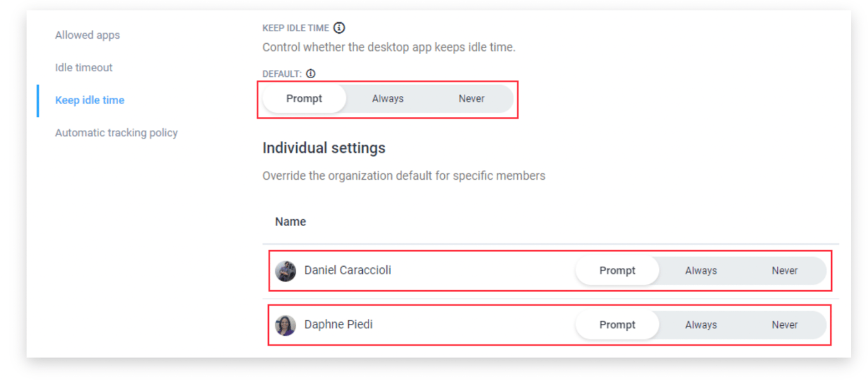This screenshot has width=868, height=381.
Task: Click the Name column header
Action: pyautogui.click(x=290, y=222)
